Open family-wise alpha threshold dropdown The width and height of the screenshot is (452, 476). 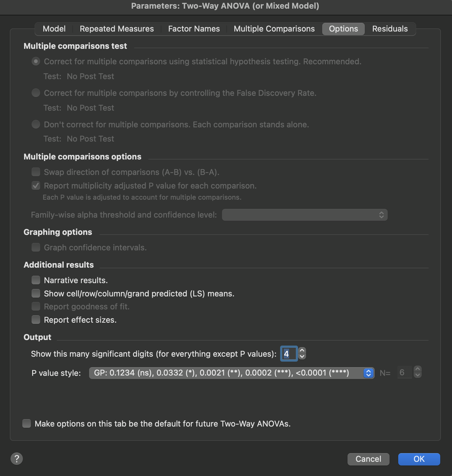pyautogui.click(x=305, y=215)
